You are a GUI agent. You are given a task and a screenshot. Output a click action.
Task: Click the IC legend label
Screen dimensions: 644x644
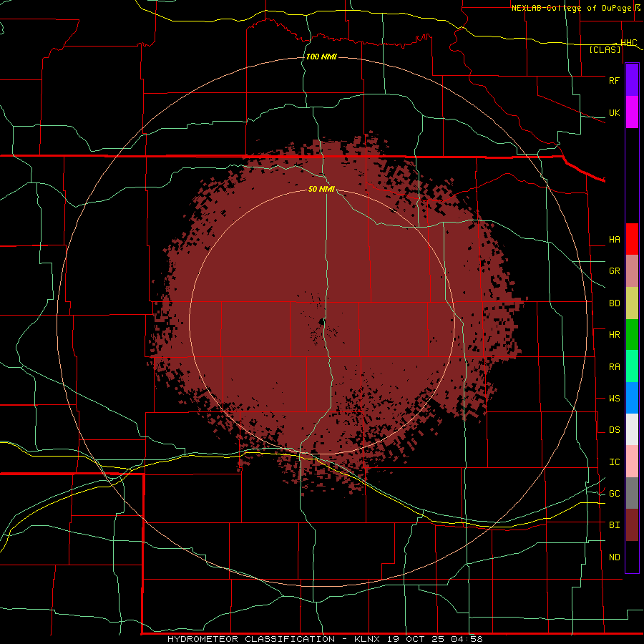click(x=614, y=462)
